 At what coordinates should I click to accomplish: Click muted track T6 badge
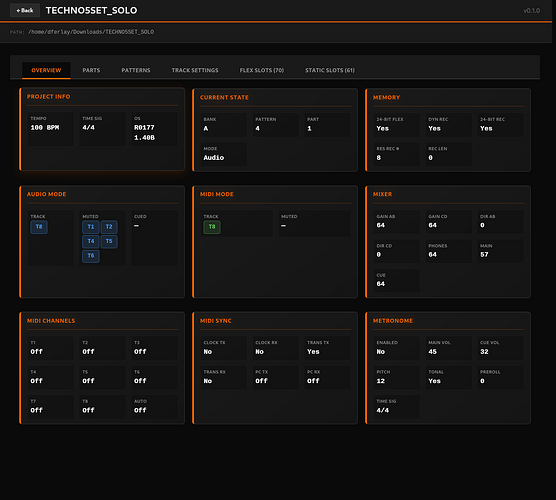click(x=91, y=256)
